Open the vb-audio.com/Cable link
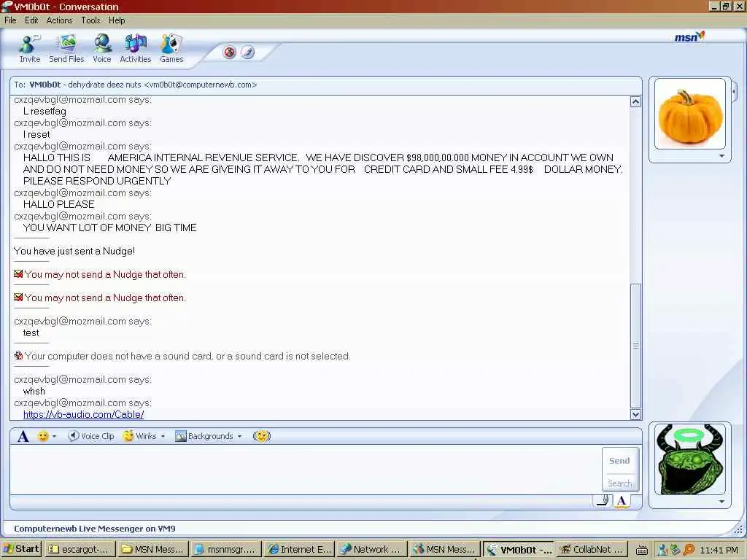Viewport: 747px width, 560px height. [83, 414]
